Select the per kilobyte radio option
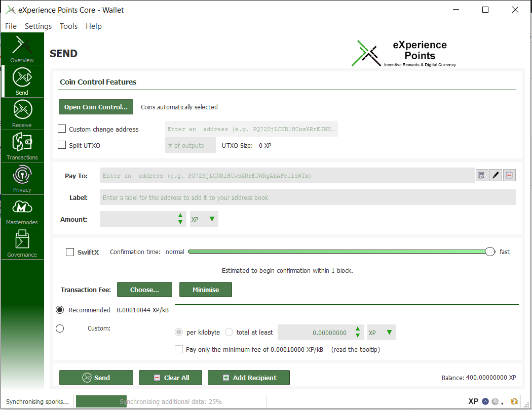Screen dimensions: 532x410 (x=179, y=332)
